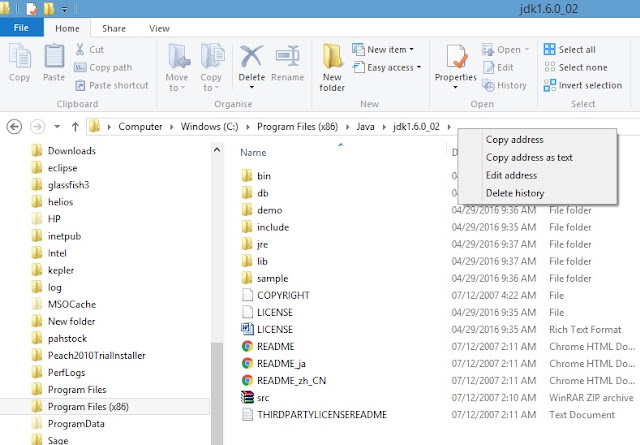Open the New item dropdown
The image size is (640, 445).
pos(383,49)
